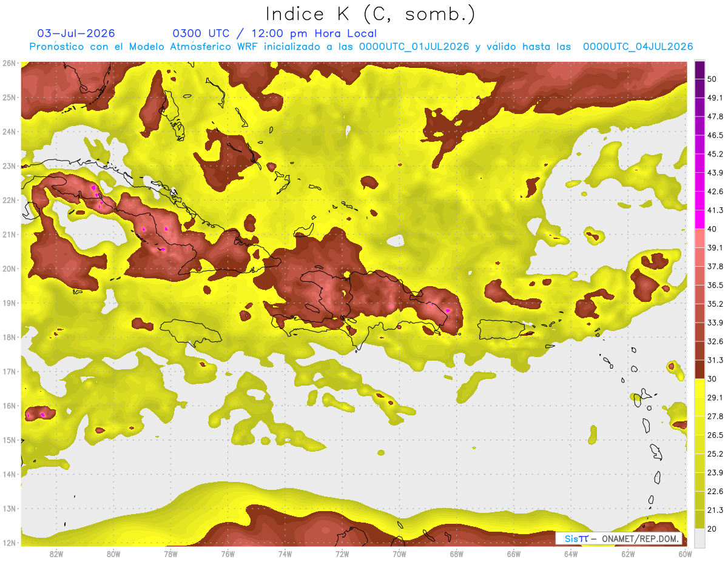Click the "72W" longitude label
This screenshot has height=562, width=728.
[x=342, y=554]
